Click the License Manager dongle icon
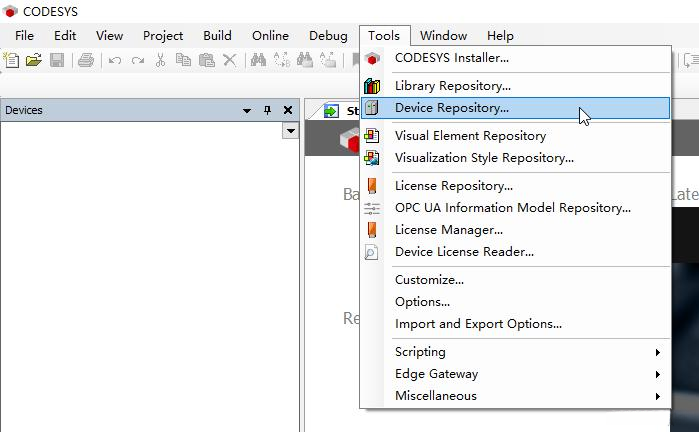The height and width of the screenshot is (432, 699). (x=372, y=230)
